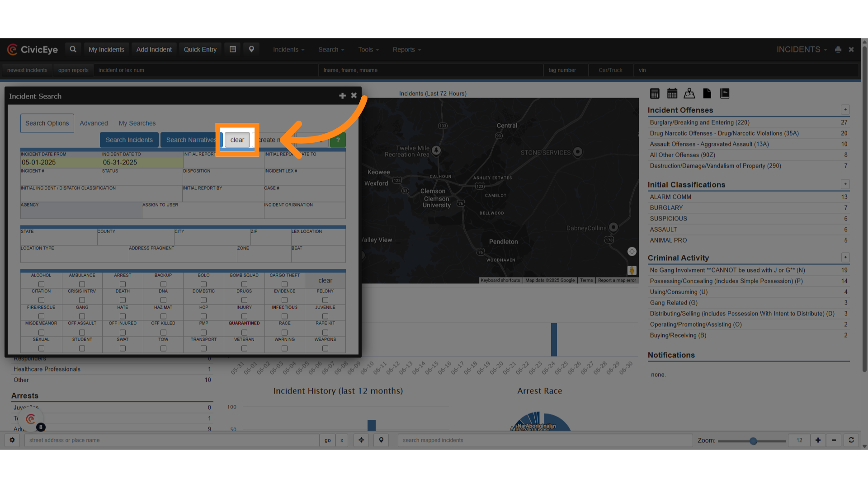Image resolution: width=868 pixels, height=488 pixels.
Task: Expand the Criminal Activity section
Action: 845,258
